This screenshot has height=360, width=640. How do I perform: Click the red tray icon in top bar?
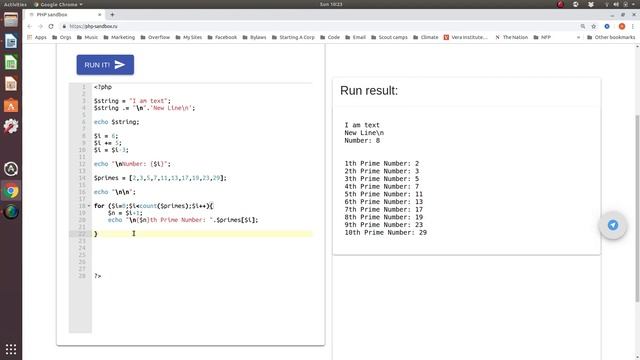560,4
